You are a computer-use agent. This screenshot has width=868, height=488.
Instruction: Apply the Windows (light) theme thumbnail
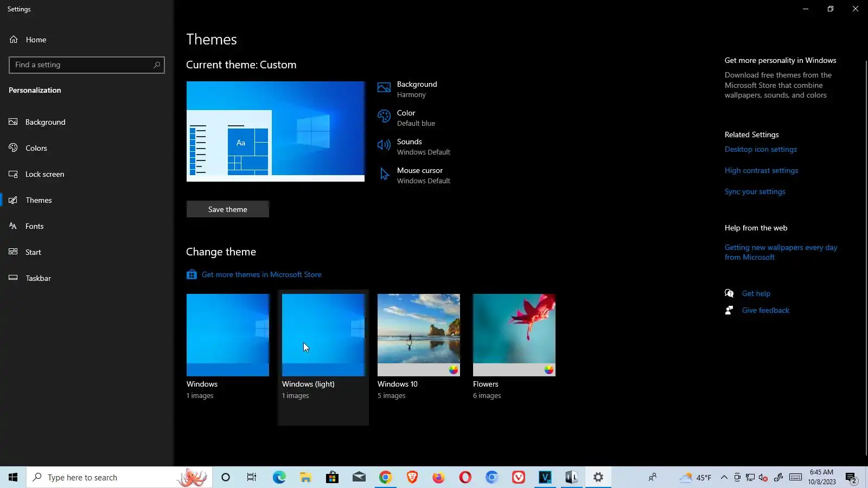(323, 335)
